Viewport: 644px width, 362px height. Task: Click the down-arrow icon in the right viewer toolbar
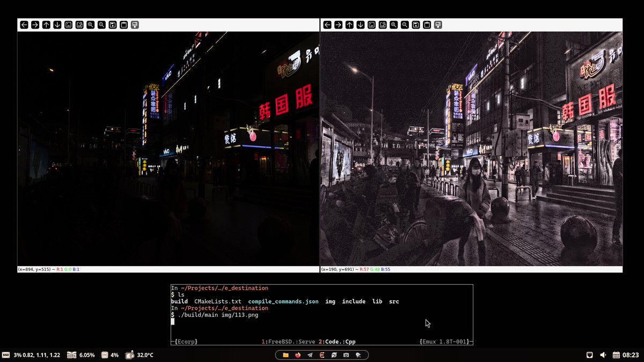361,25
